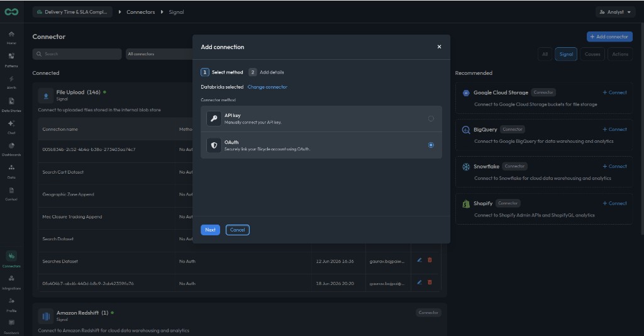The width and height of the screenshot is (644, 336).
Task: Select the OAuth radio button
Action: click(431, 145)
